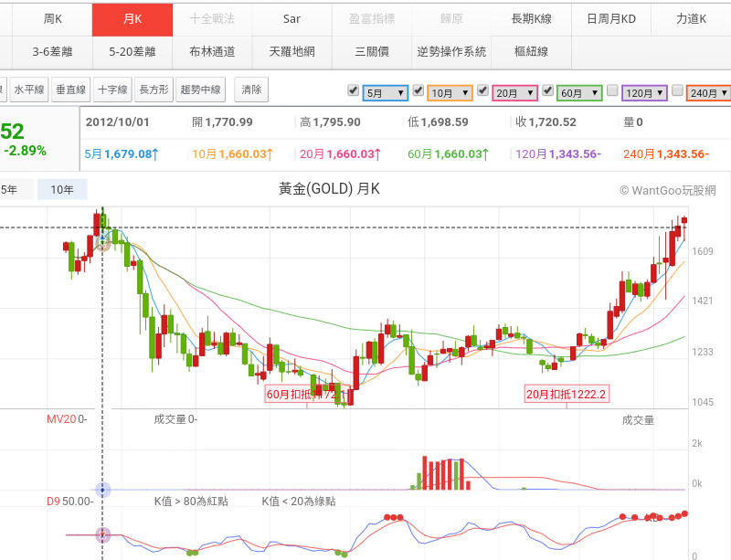
Task: Select the 水平線 horizontal line drawing tool
Action: pyautogui.click(x=28, y=90)
